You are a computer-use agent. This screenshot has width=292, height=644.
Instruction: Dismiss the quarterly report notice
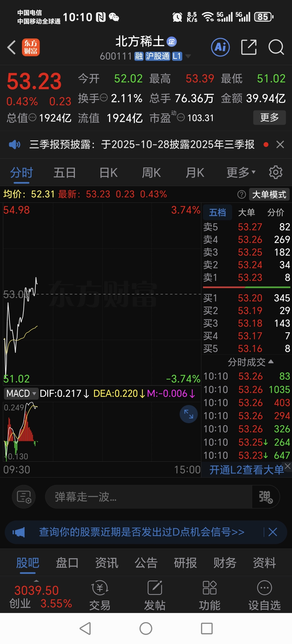pyautogui.click(x=280, y=145)
